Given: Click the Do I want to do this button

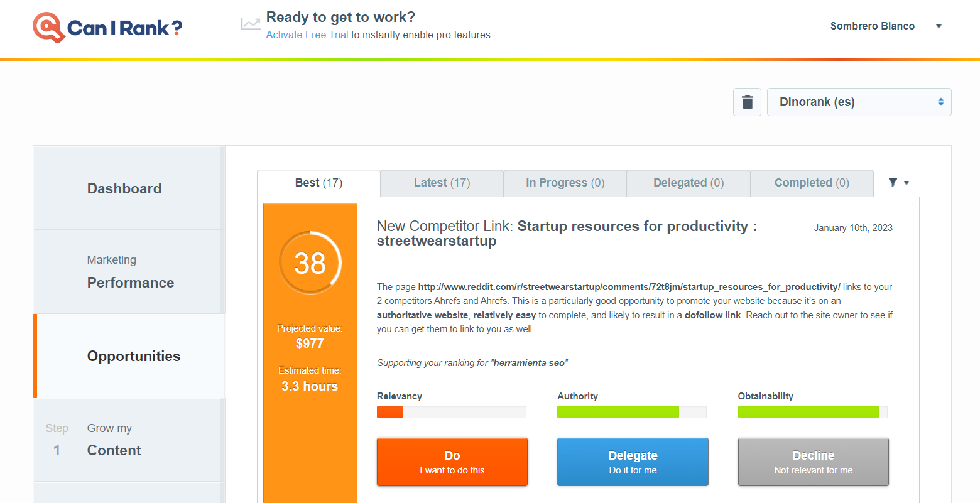Looking at the screenshot, I should [x=452, y=462].
